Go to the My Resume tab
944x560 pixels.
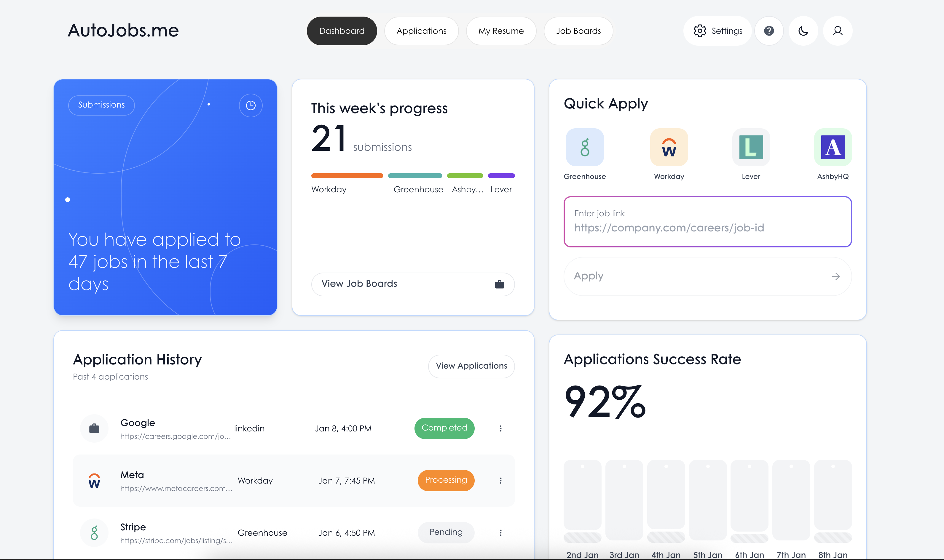pos(501,31)
